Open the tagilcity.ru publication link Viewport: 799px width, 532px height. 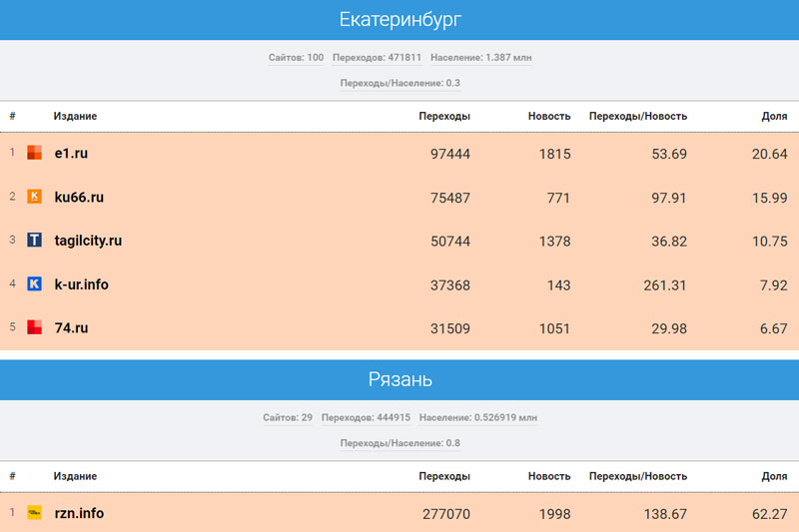coord(88,241)
